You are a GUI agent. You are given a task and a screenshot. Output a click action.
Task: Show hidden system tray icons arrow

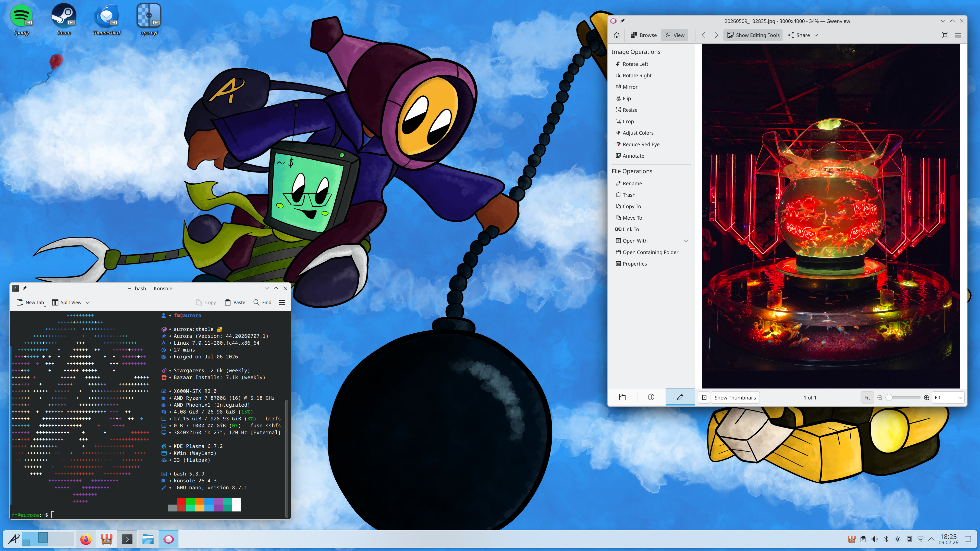pos(932,539)
